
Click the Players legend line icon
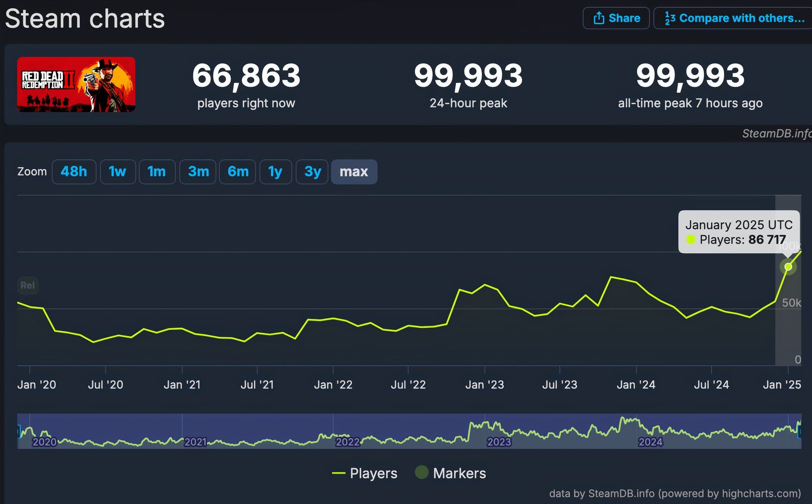339,473
